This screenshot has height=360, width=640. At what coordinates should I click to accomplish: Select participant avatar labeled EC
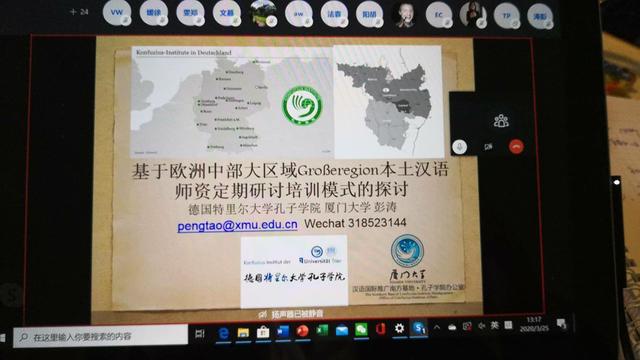tap(439, 15)
